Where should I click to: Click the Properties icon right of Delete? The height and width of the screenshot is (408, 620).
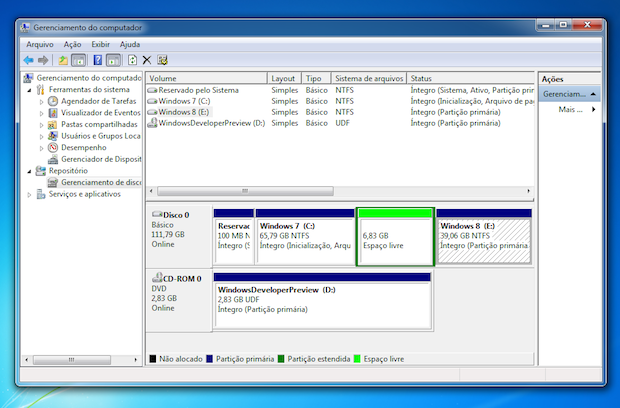click(x=162, y=60)
